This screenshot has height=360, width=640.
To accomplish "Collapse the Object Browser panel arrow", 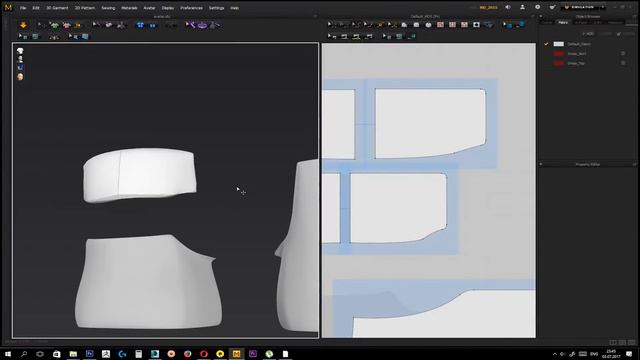I will pos(541,16).
